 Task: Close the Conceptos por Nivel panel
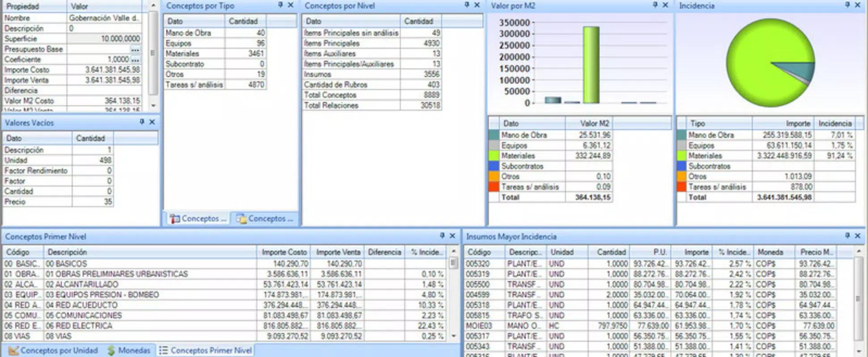pos(477,5)
